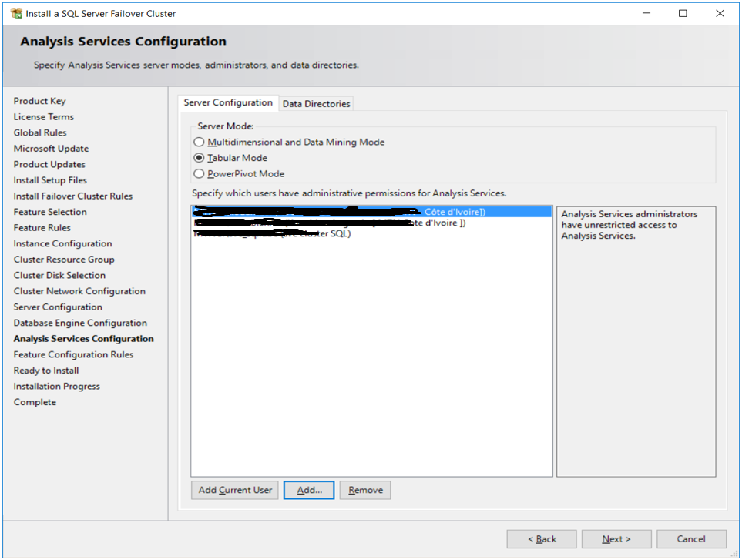Minimize the installer window
The height and width of the screenshot is (560, 742).
646,13
